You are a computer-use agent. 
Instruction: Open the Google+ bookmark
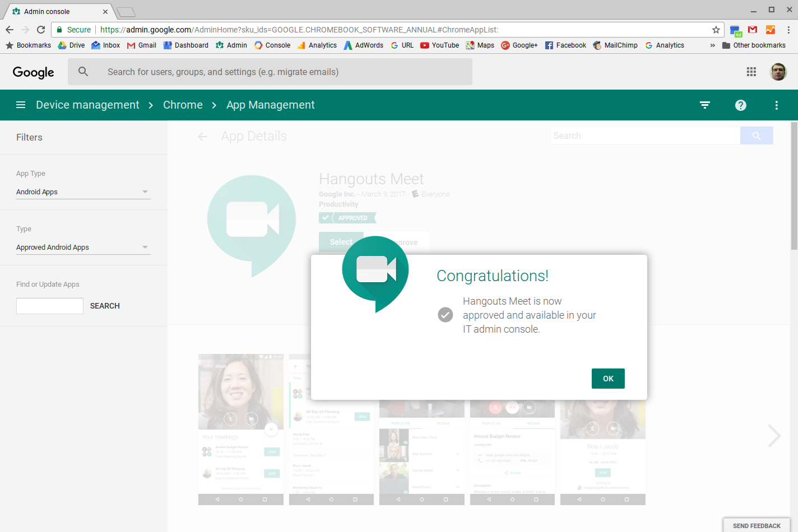pyautogui.click(x=519, y=45)
